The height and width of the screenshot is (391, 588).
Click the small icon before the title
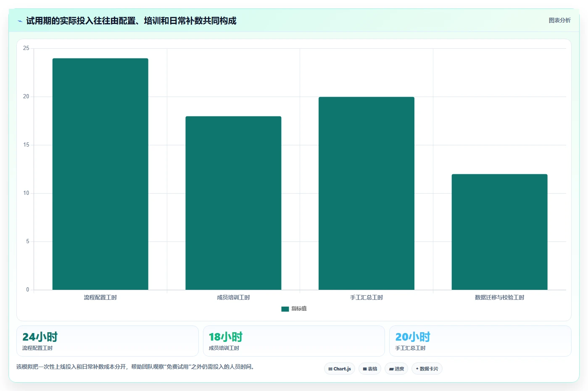pyautogui.click(x=20, y=21)
